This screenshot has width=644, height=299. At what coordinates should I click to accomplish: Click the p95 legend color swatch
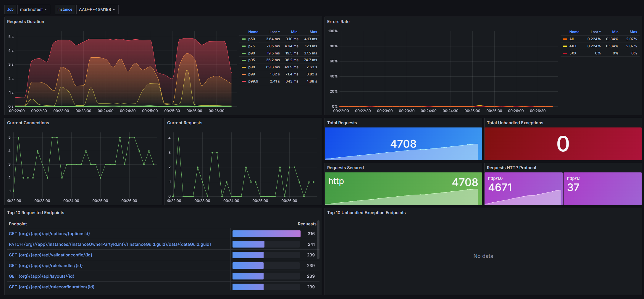244,60
